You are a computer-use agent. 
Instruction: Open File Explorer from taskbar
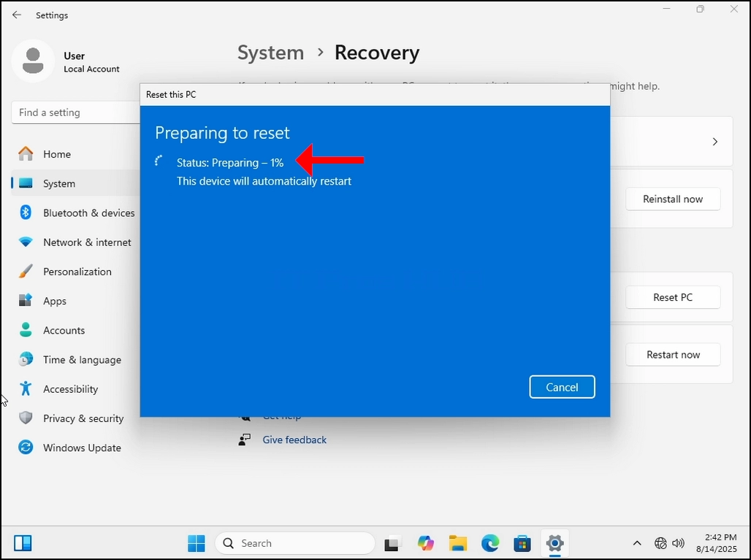458,543
